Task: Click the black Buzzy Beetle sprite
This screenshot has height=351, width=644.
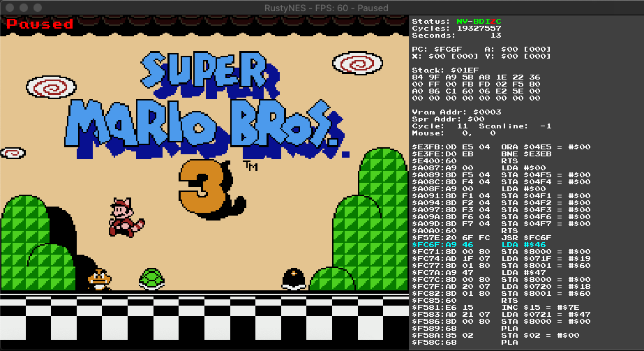Action: coord(294,279)
